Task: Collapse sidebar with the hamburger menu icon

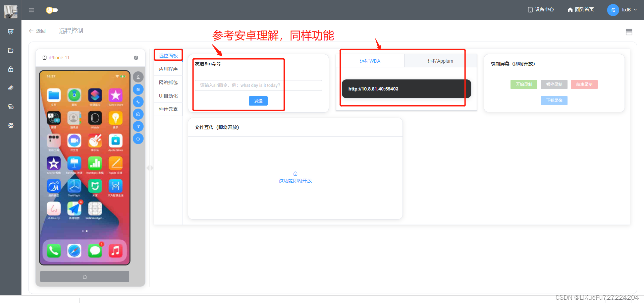Action: 32,10
